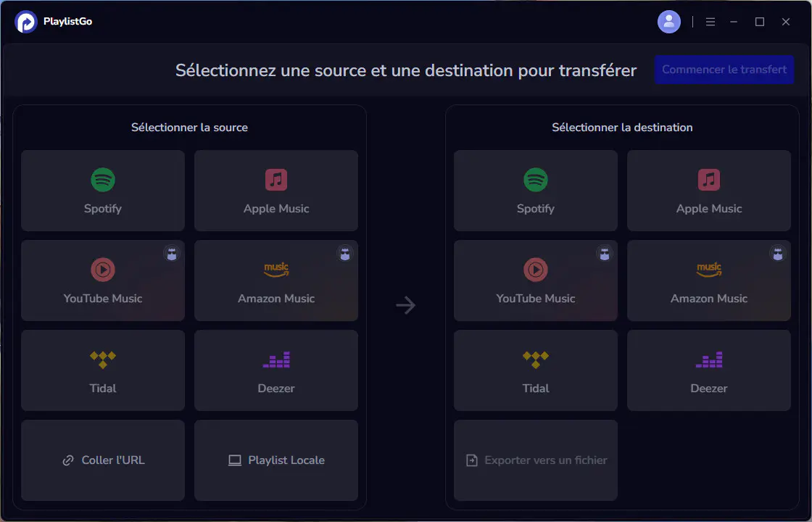Open the user account profile avatar
This screenshot has width=812, height=522.
click(x=668, y=22)
